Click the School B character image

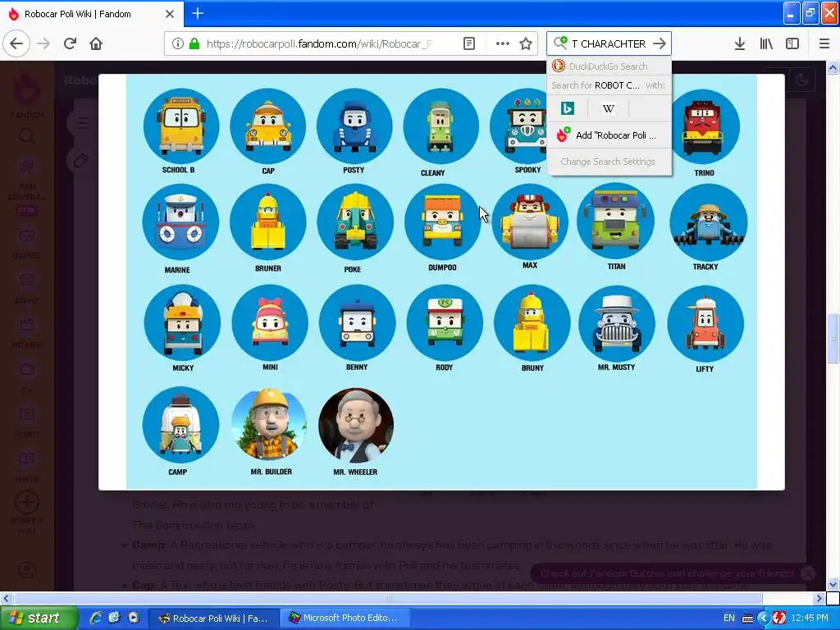coord(181,126)
